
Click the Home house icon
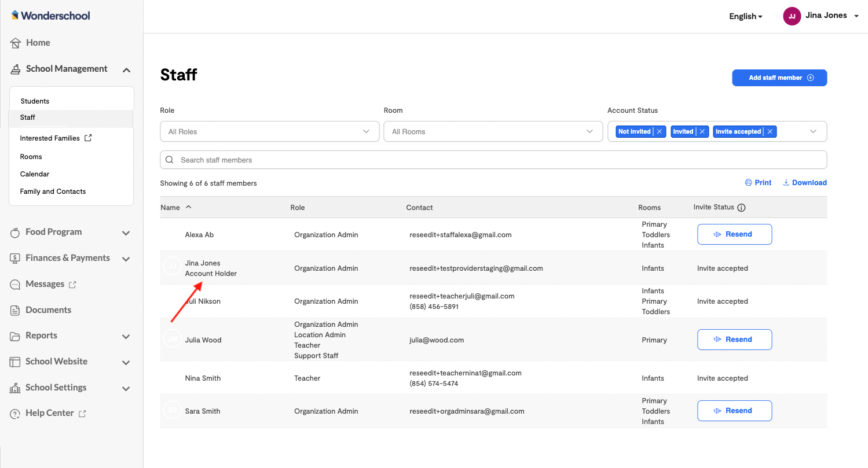tap(16, 43)
